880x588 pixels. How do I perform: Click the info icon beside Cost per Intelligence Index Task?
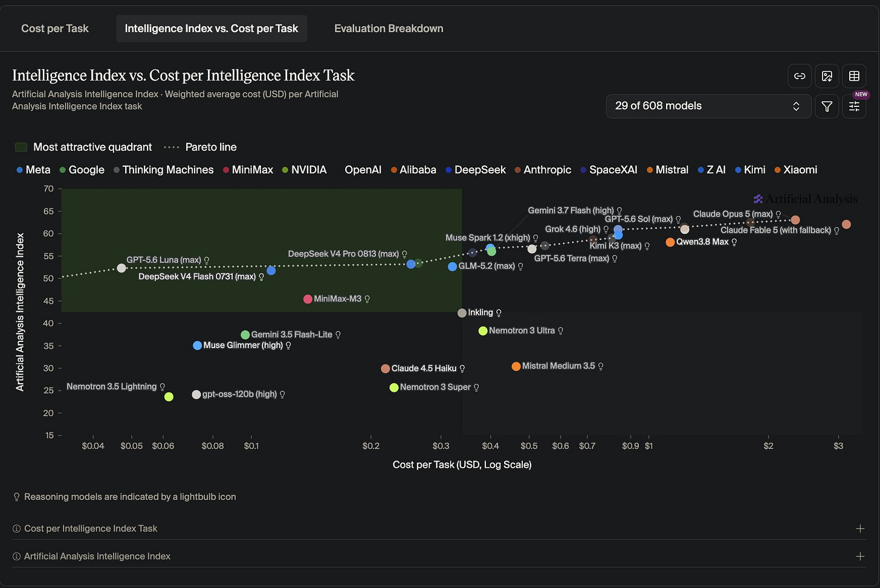tap(17, 529)
